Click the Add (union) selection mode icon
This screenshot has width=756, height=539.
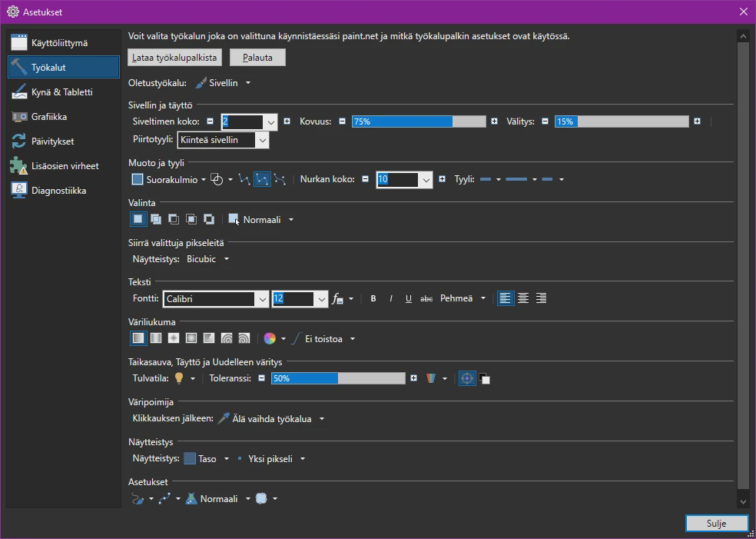click(x=156, y=219)
